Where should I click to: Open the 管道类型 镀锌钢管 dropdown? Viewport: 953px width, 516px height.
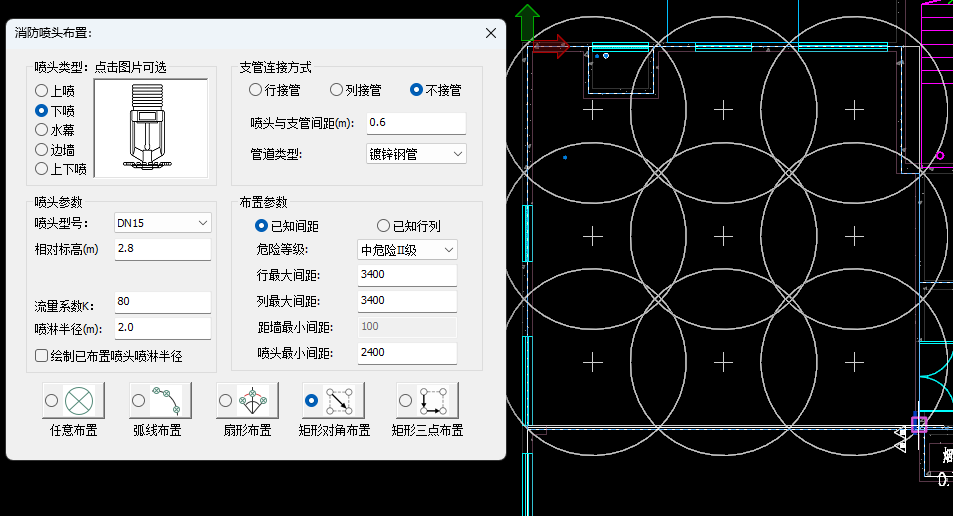pos(416,154)
